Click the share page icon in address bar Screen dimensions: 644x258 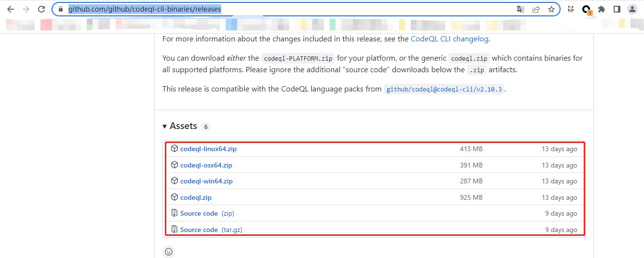coord(536,9)
